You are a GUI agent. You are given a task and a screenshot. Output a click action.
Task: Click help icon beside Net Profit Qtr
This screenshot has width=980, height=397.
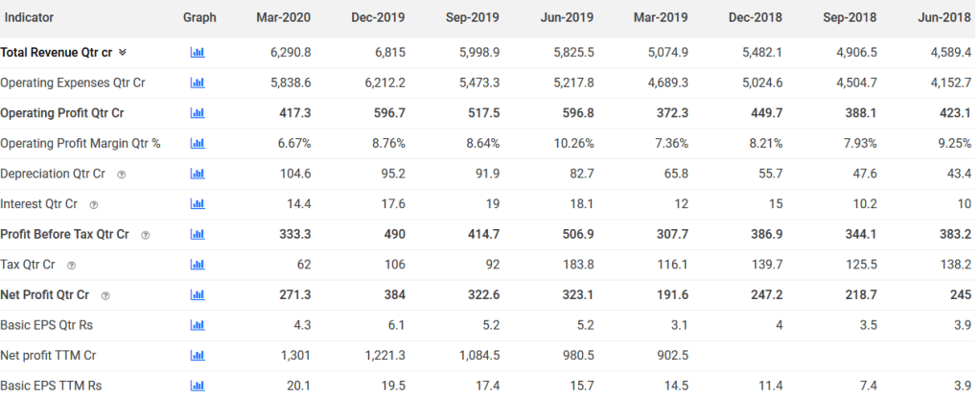[x=105, y=295]
